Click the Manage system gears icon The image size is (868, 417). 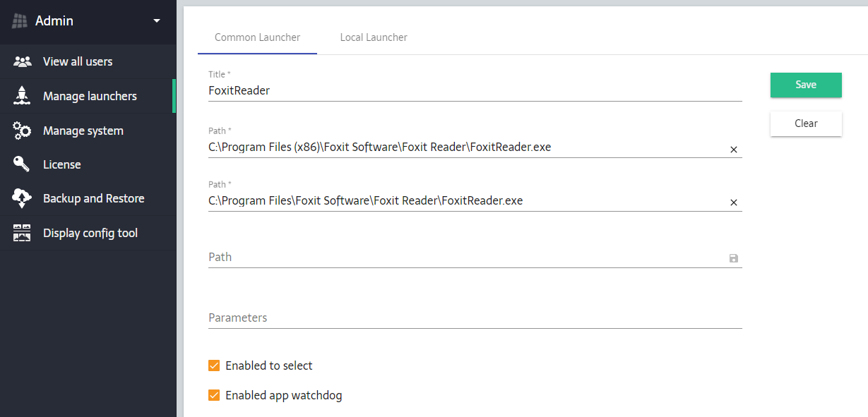(23, 131)
